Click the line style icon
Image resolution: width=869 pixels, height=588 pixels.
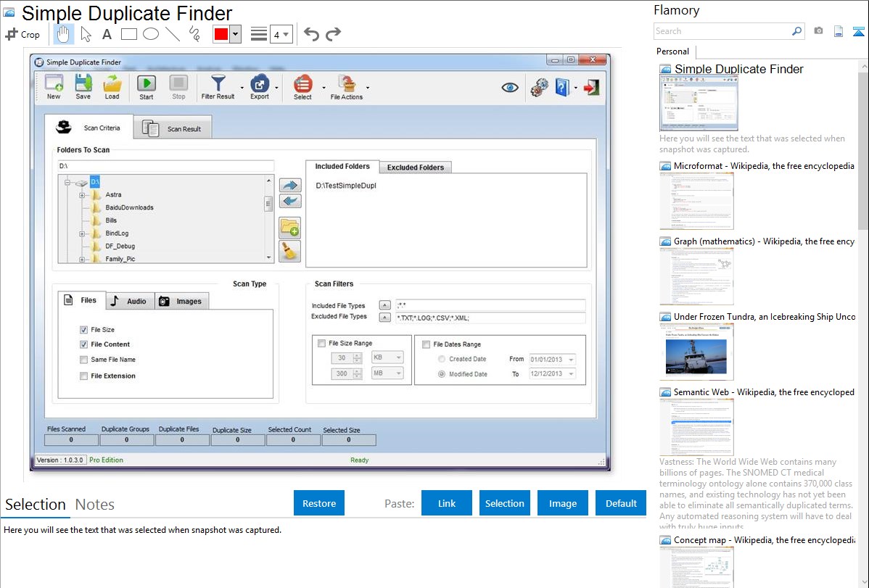pyautogui.click(x=258, y=34)
